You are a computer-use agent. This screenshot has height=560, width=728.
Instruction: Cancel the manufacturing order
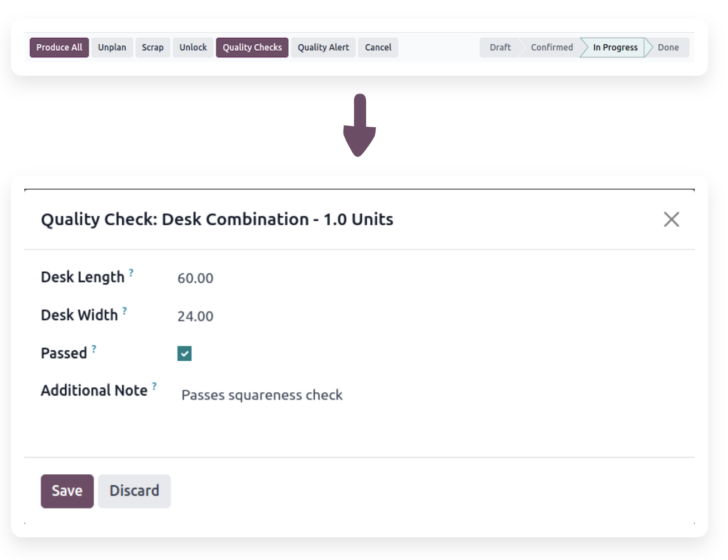(x=378, y=48)
